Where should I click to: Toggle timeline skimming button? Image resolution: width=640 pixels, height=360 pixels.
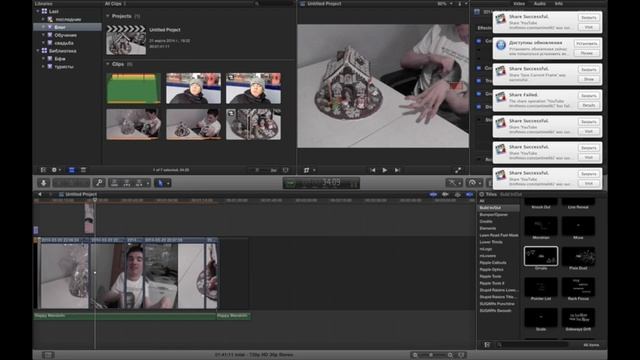[x=433, y=194]
